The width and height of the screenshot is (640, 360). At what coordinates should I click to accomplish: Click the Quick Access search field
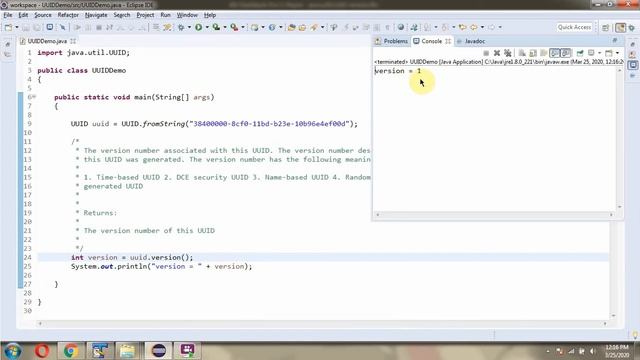tap(574, 27)
